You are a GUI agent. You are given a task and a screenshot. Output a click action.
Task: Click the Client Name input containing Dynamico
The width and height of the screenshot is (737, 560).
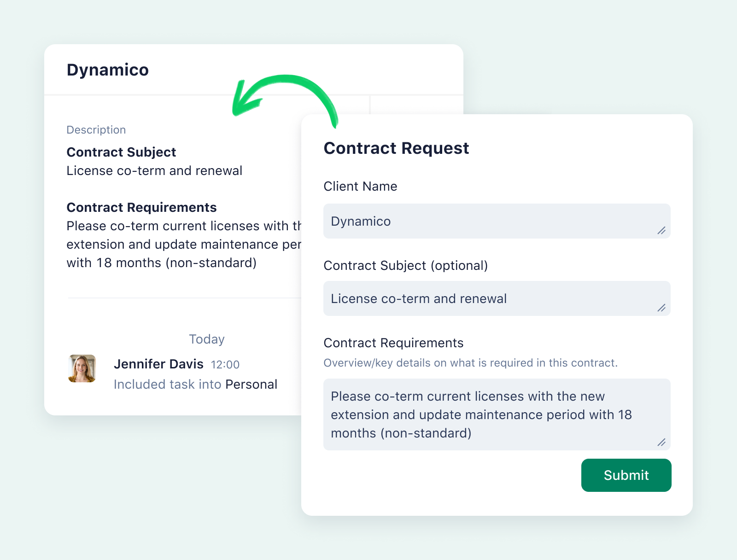click(497, 221)
